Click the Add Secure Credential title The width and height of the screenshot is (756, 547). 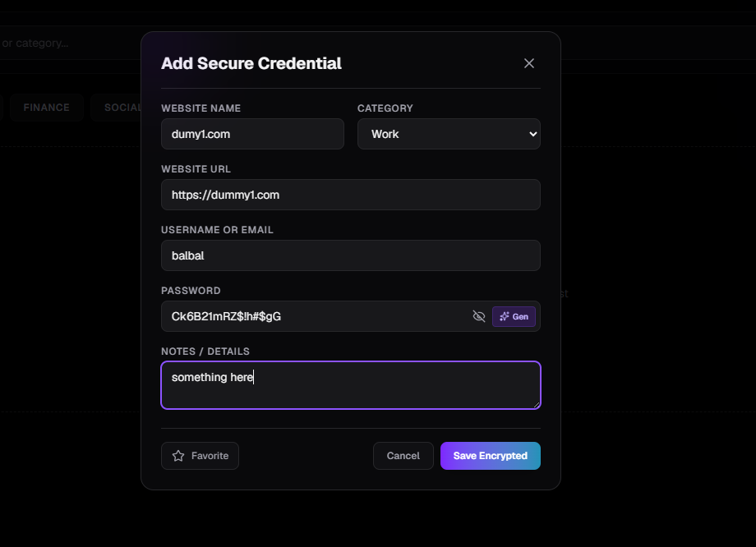[x=251, y=63]
